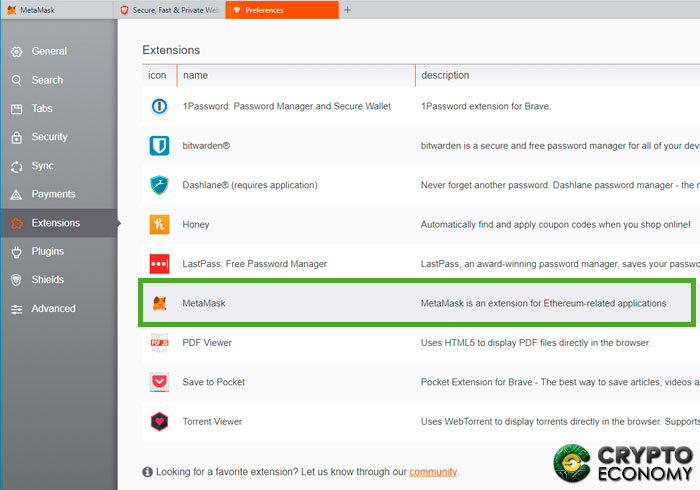This screenshot has height=490, width=700.
Task: Go to Sync preferences
Action: tap(59, 166)
